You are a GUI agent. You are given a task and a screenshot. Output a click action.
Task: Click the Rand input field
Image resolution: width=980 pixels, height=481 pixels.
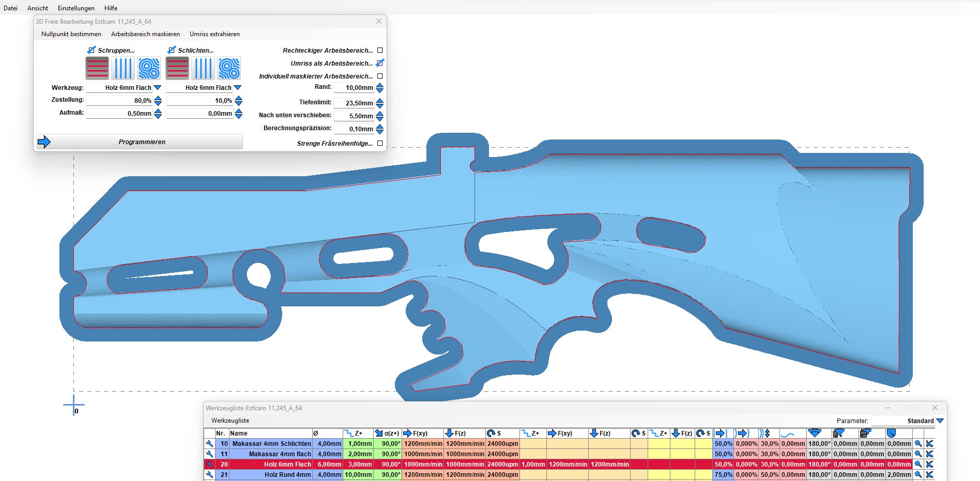(354, 88)
